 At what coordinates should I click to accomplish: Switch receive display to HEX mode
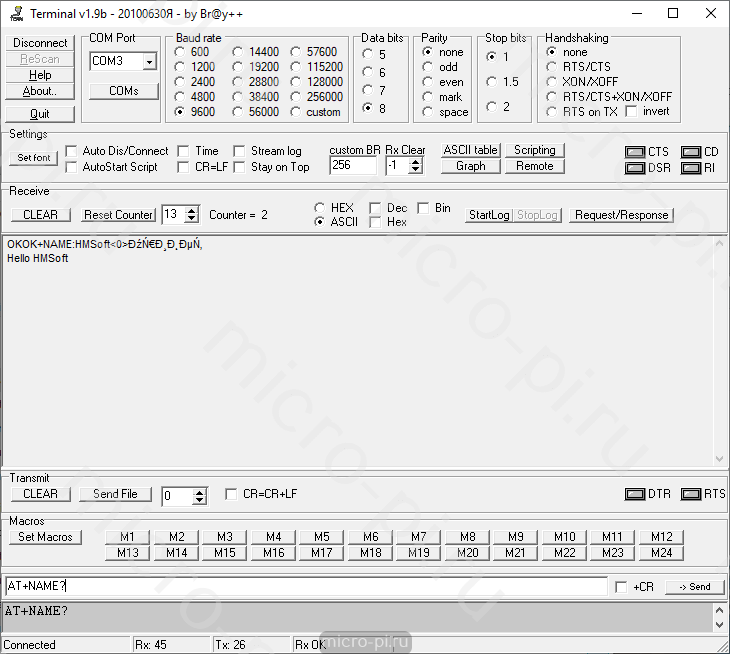click(x=320, y=208)
